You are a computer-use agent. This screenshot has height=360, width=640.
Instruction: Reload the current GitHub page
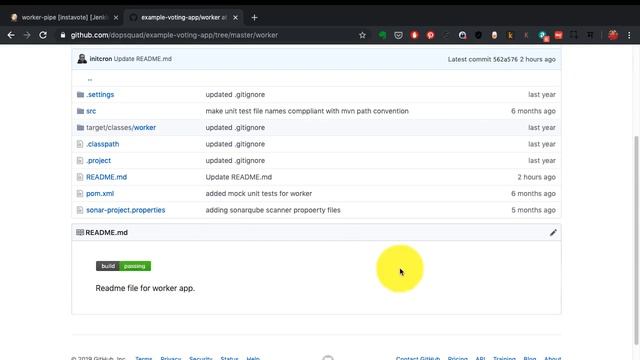click(43, 35)
